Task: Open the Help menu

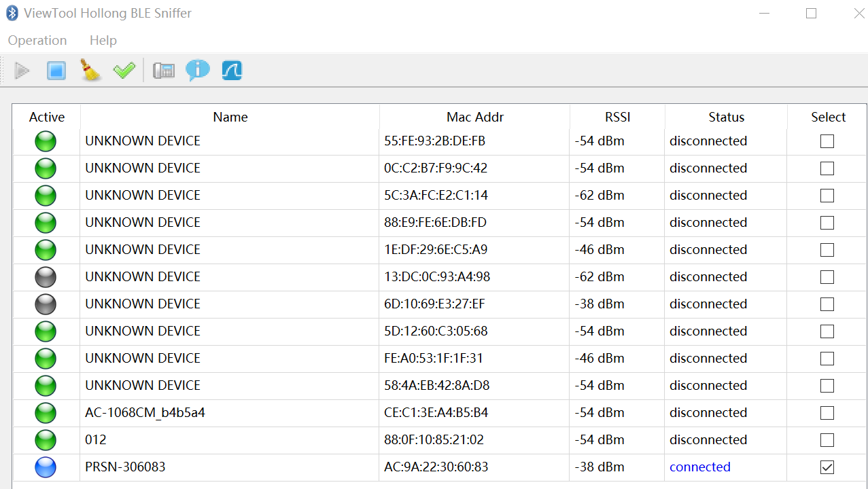Action: (103, 40)
